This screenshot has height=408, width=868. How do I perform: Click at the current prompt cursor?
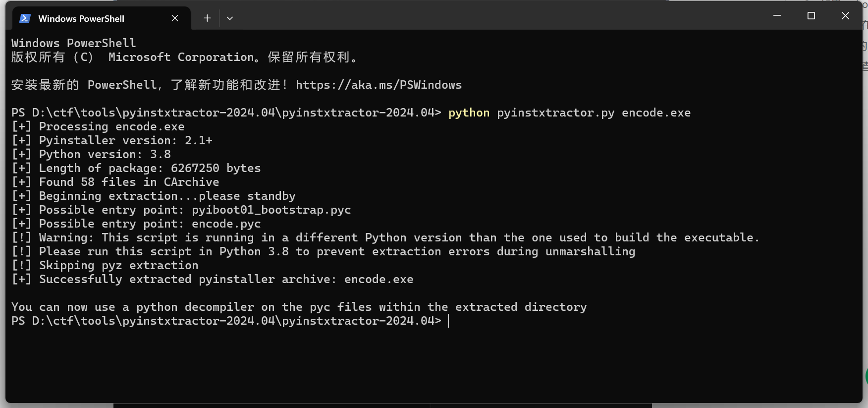pyautogui.click(x=448, y=321)
